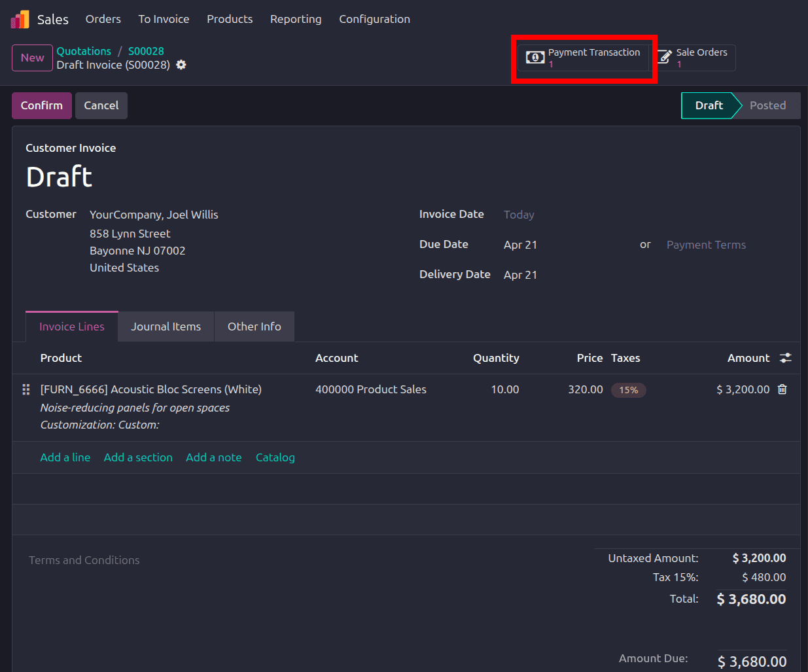808x672 pixels.
Task: Open the Reporting menu
Action: point(296,19)
